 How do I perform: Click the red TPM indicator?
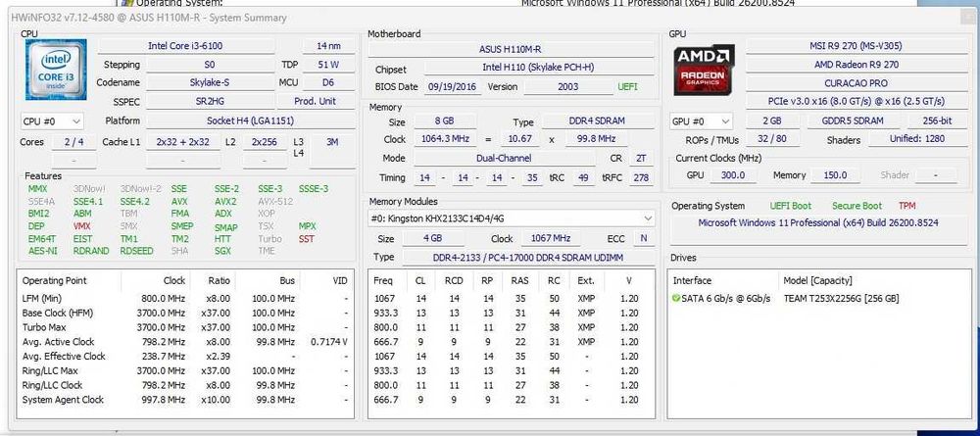point(906,206)
